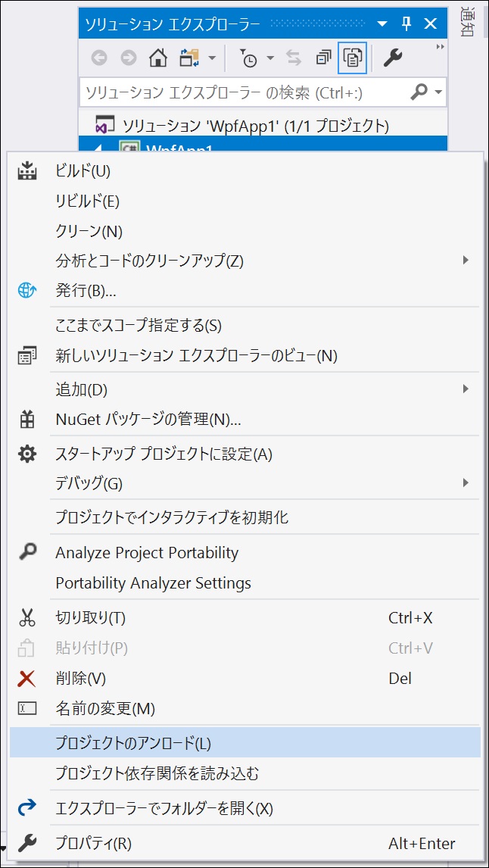The width and height of the screenshot is (489, 868).
Task: Click the Visual Studio solution icon
Action: (104, 125)
